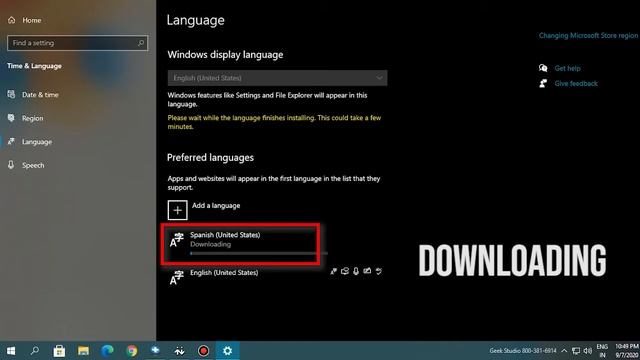
Task: Open Date & time settings
Action: point(40,95)
